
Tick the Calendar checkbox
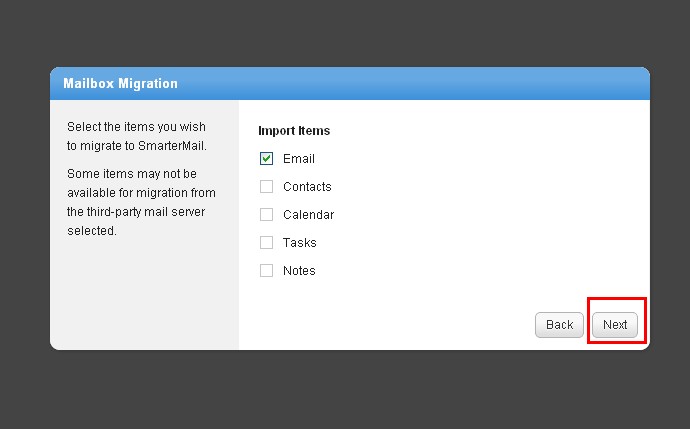point(267,214)
